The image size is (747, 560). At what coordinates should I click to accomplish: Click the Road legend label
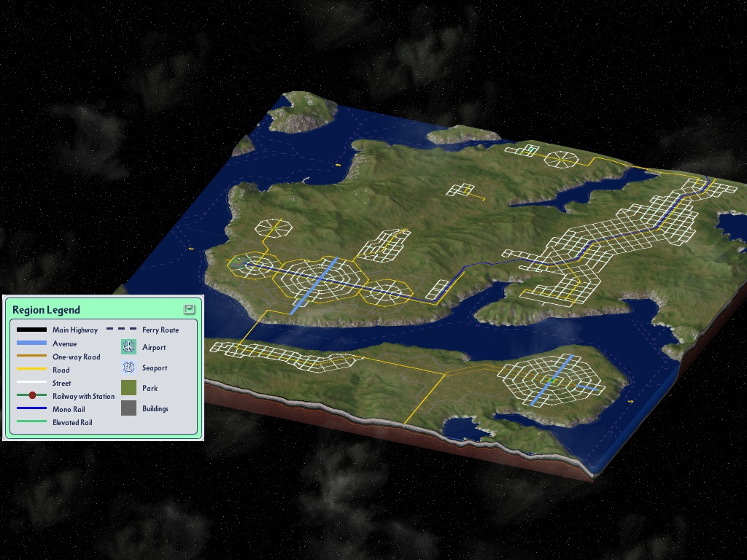pyautogui.click(x=61, y=370)
